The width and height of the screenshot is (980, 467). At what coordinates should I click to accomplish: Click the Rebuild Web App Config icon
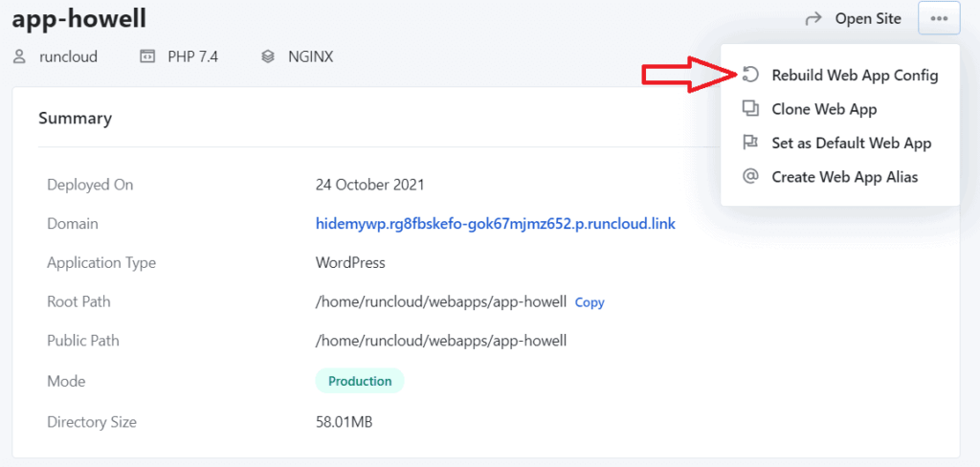(751, 75)
